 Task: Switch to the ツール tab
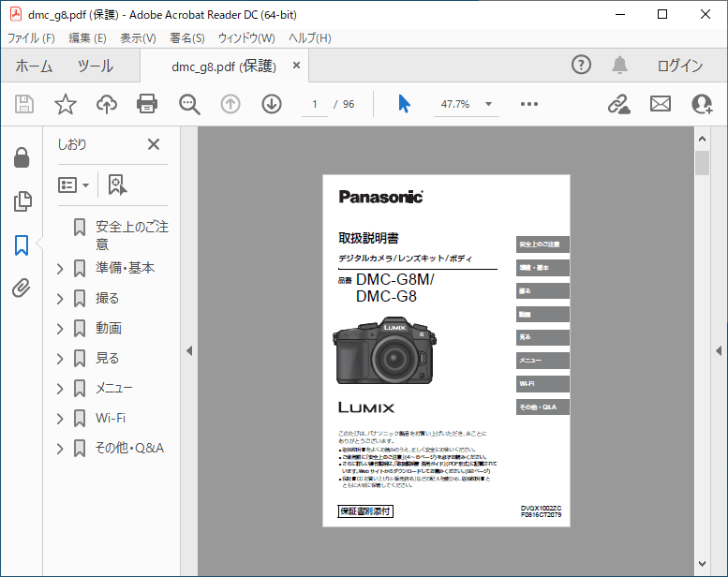point(96,66)
